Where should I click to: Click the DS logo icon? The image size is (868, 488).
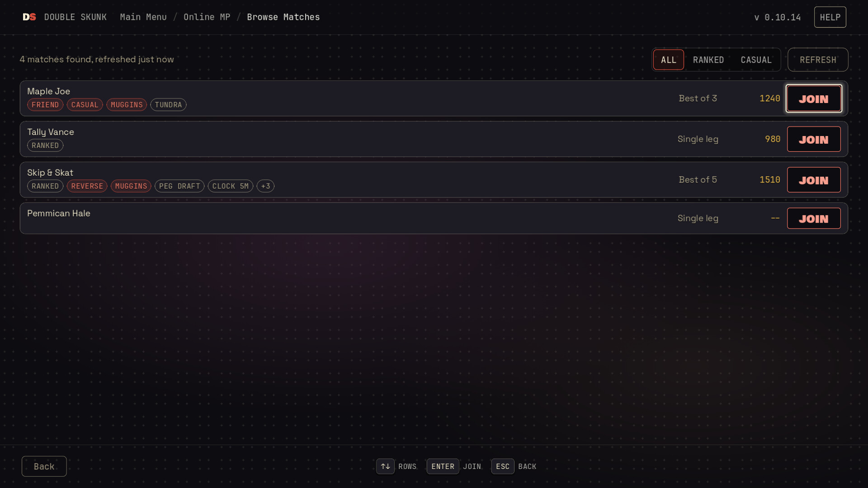click(29, 17)
